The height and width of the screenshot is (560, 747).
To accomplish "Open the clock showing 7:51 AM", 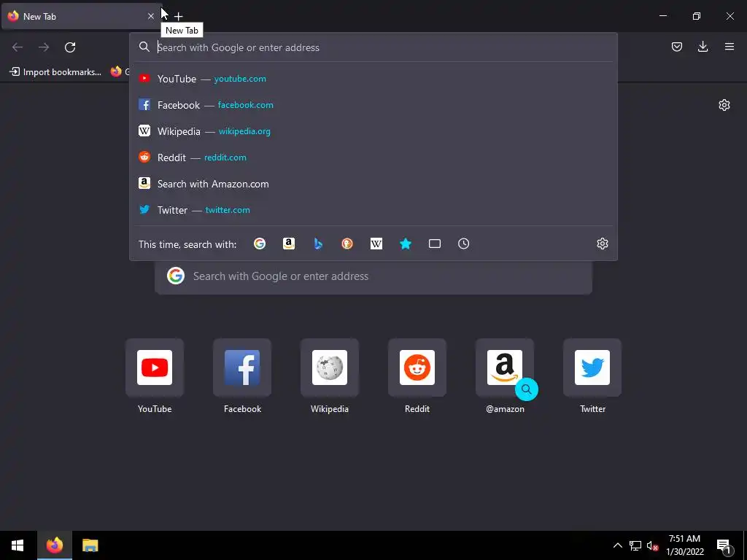I will click(x=684, y=545).
